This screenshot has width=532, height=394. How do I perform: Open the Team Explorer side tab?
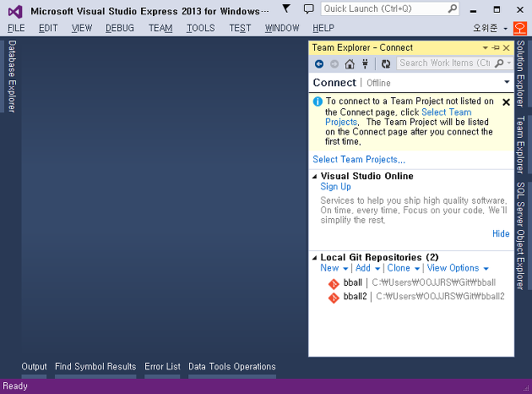[x=520, y=145]
